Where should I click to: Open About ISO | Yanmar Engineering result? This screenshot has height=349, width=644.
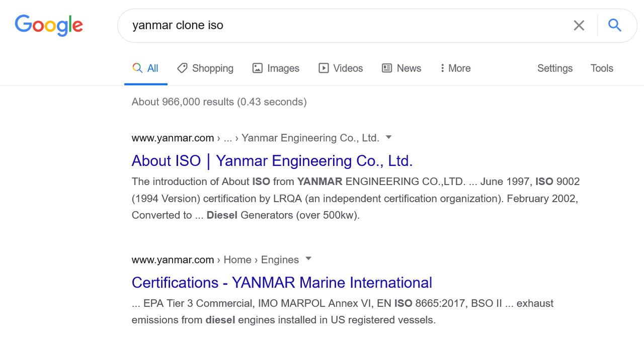click(272, 161)
